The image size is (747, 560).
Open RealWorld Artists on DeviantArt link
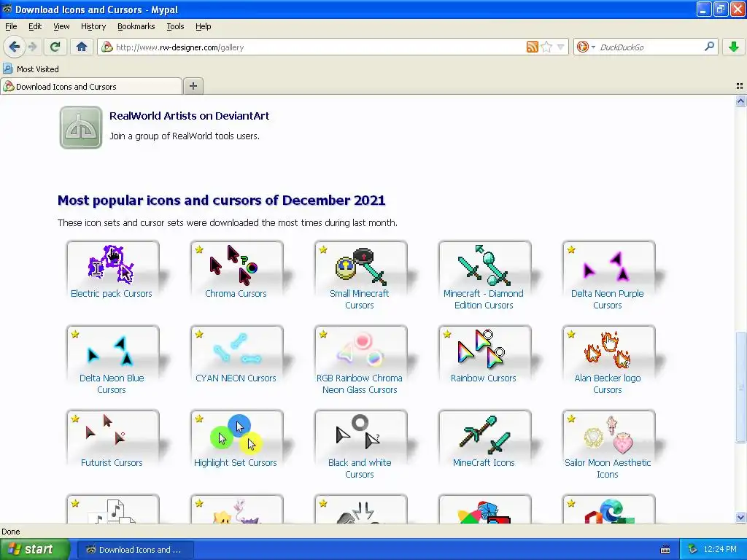189,116
